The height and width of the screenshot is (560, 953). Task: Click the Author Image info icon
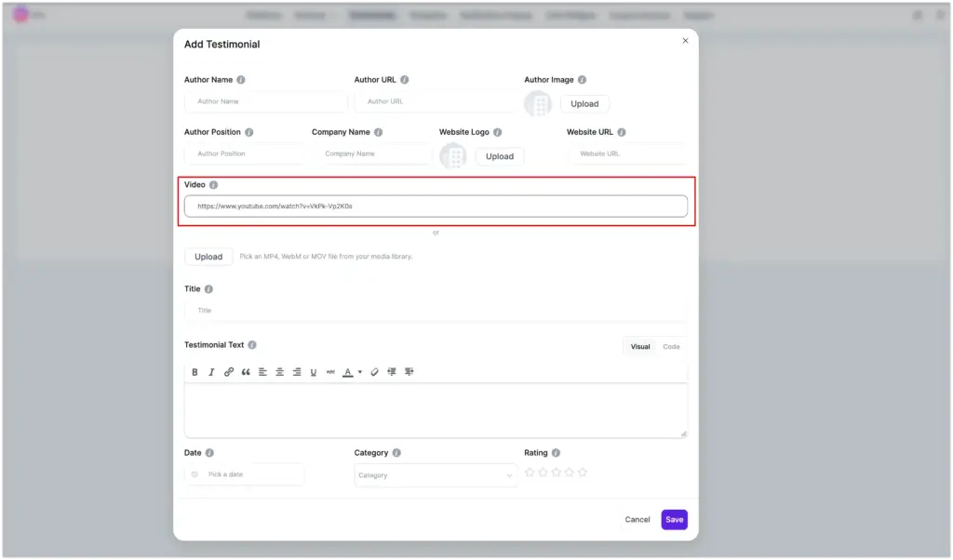point(583,80)
